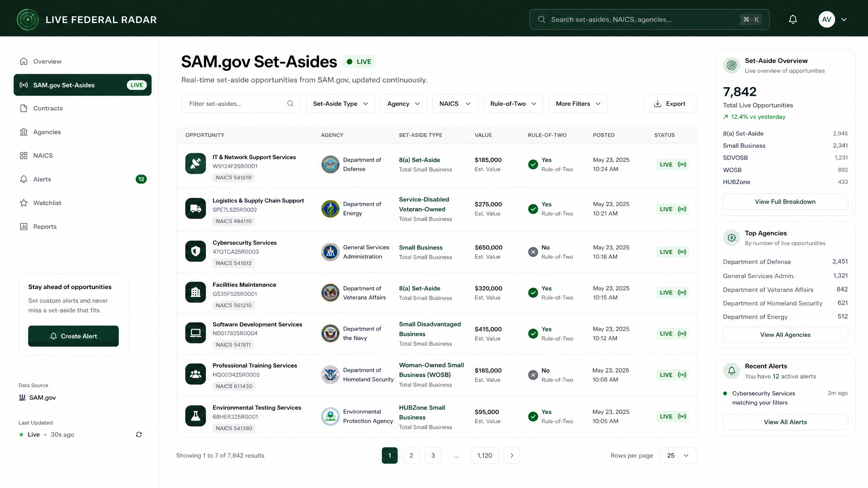
Task: Click the Professional Training people icon
Action: (195, 374)
